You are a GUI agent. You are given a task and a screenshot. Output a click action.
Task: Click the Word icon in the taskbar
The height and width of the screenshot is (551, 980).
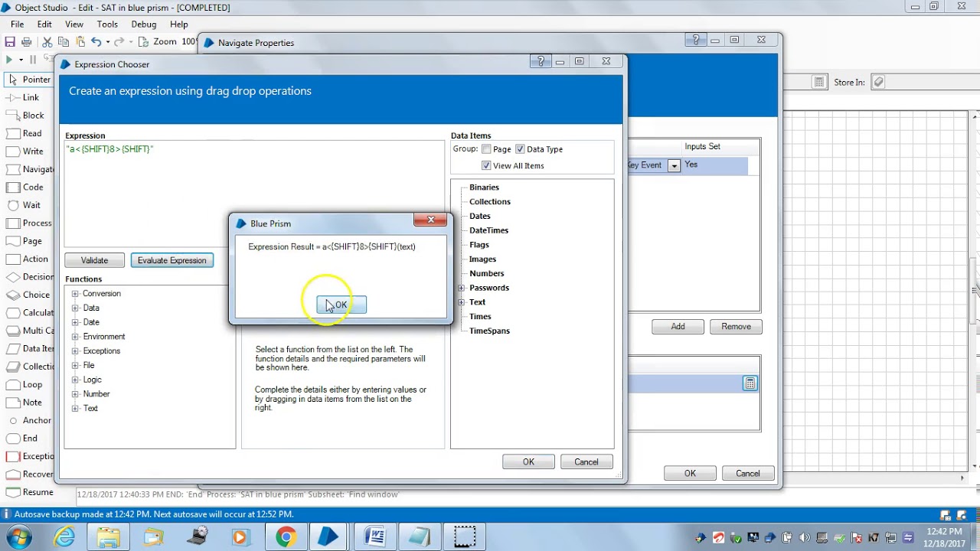375,536
